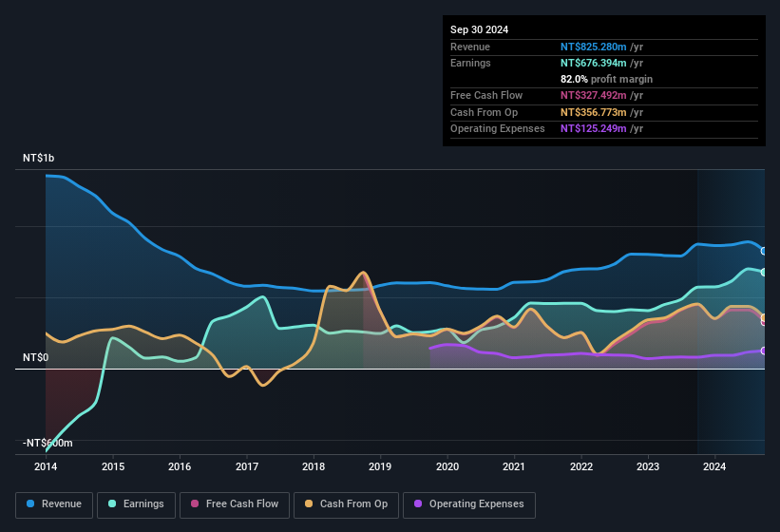Click the 2022 x-axis label

[581, 466]
